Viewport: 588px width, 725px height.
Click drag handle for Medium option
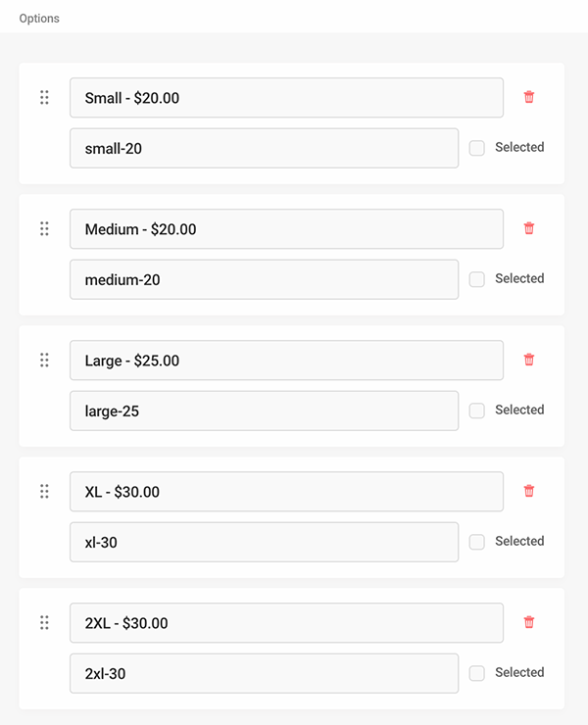(44, 229)
